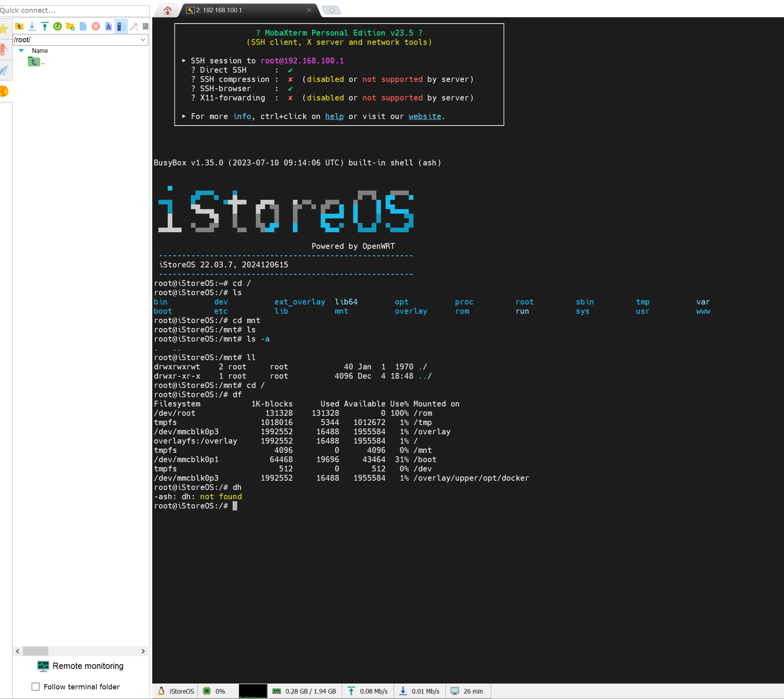Click the red delete selected files icon
784x699 pixels.
tap(96, 26)
